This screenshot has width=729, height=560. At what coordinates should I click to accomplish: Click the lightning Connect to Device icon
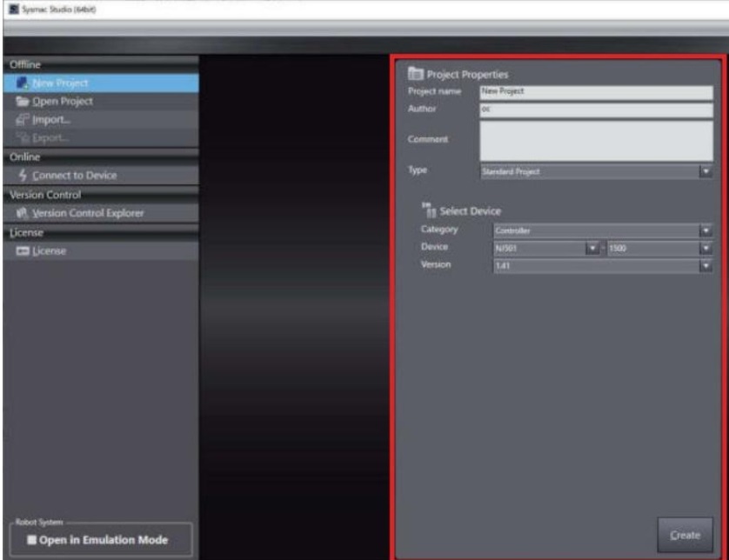click(23, 175)
